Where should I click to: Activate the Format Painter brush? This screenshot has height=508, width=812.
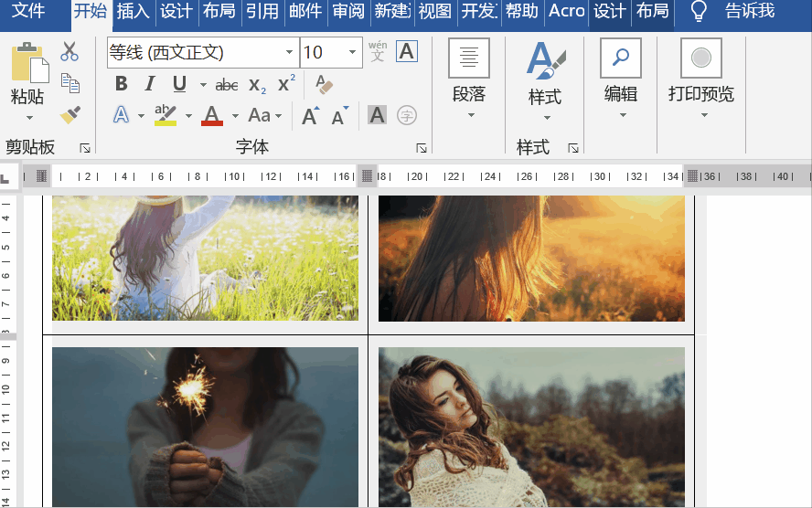[x=69, y=115]
